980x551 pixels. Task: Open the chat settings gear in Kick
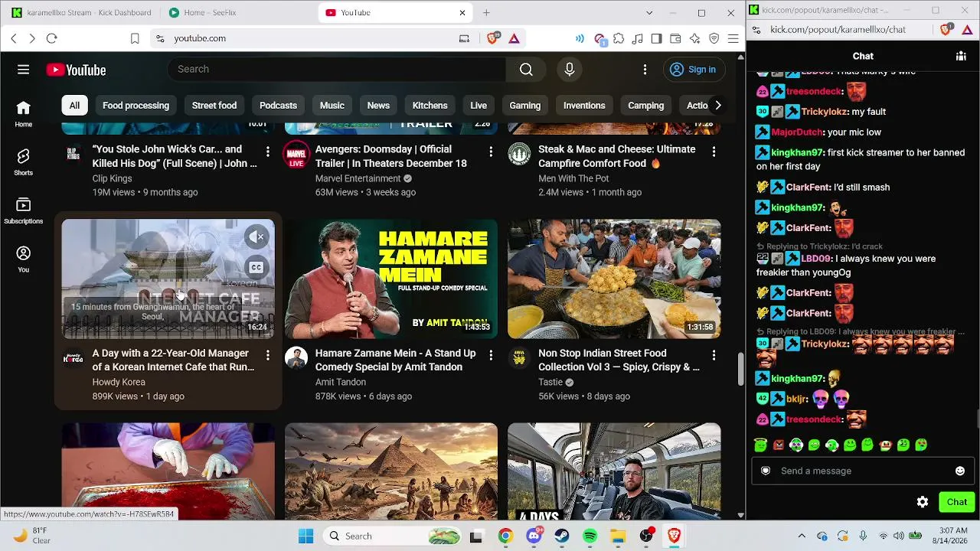click(923, 502)
